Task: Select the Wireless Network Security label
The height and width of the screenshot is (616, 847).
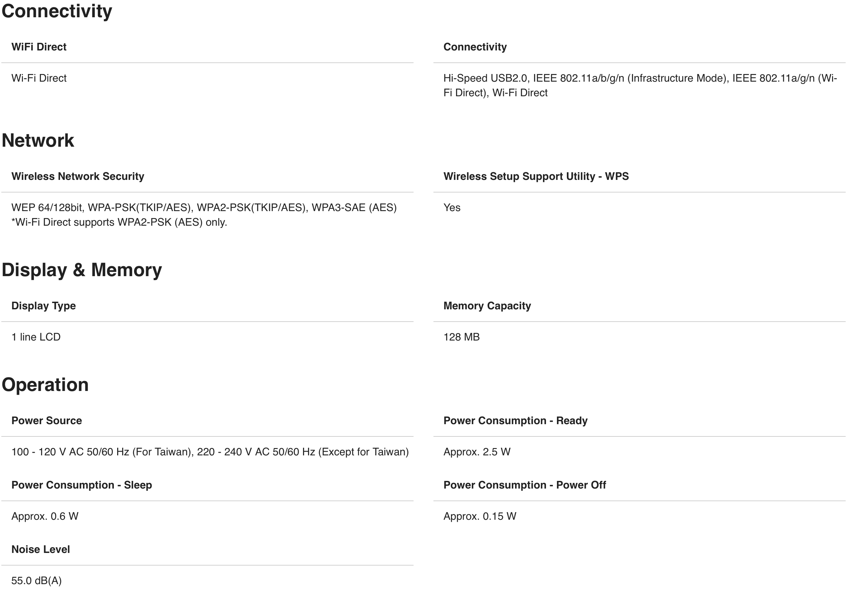Action: [x=78, y=176]
